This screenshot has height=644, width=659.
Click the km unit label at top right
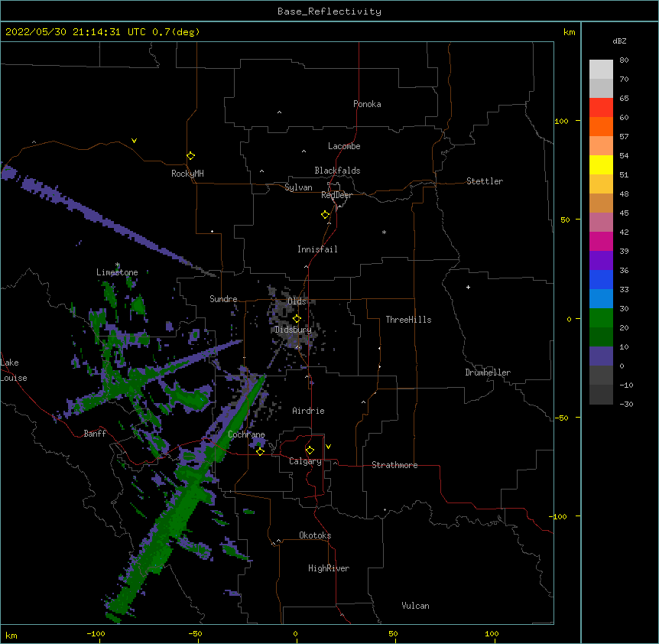click(x=569, y=32)
